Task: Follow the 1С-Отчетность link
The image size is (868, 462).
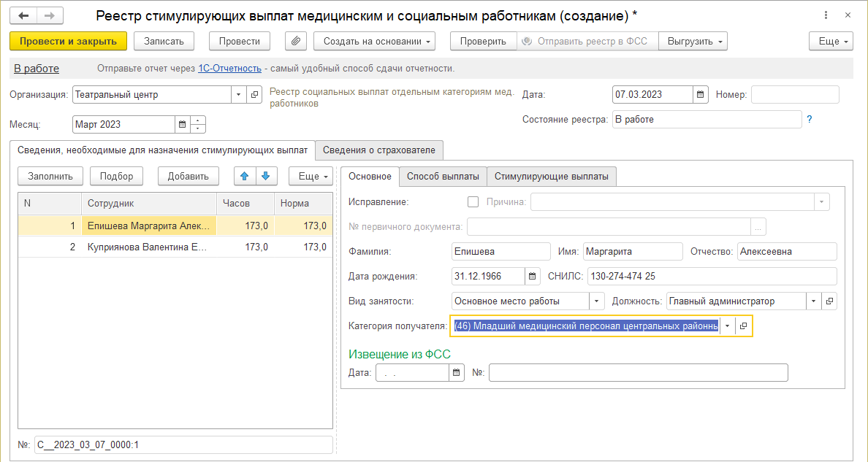Action: [x=229, y=69]
